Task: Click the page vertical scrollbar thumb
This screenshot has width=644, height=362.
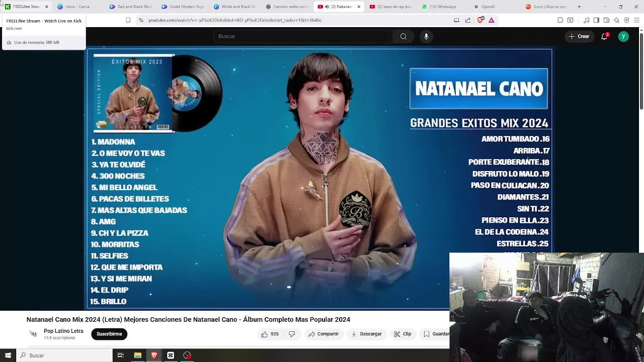Action: pos(641,70)
